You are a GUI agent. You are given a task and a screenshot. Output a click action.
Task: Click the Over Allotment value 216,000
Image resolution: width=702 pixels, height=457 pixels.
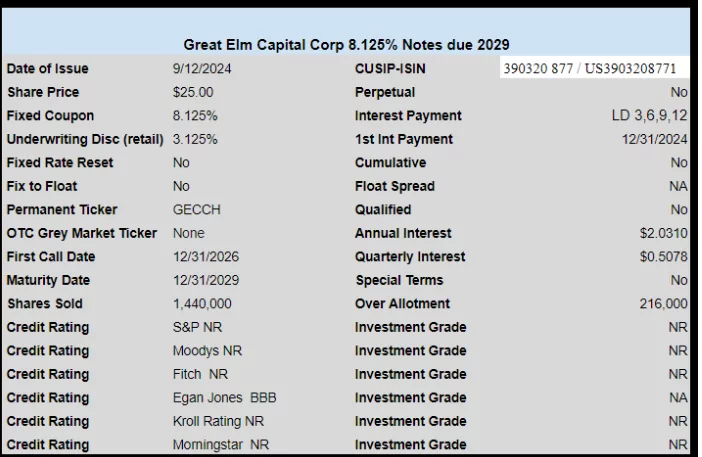663,303
